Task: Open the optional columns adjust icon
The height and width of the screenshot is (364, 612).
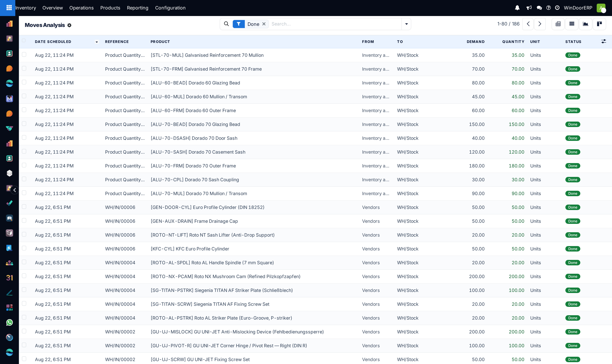Action: (x=604, y=41)
